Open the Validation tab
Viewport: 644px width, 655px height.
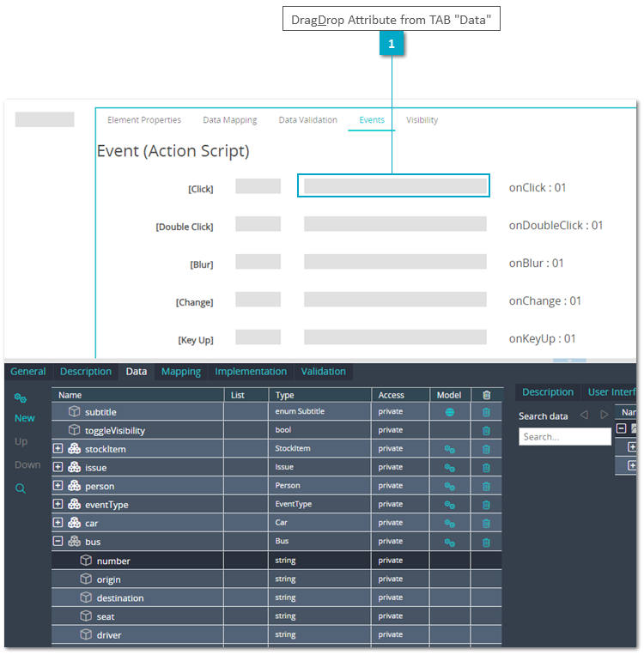click(324, 372)
